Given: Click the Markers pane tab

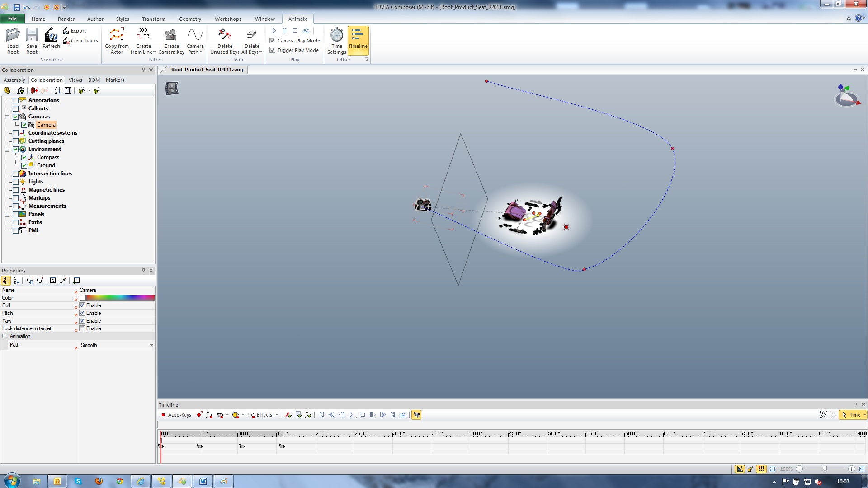Looking at the screenshot, I should click(115, 80).
